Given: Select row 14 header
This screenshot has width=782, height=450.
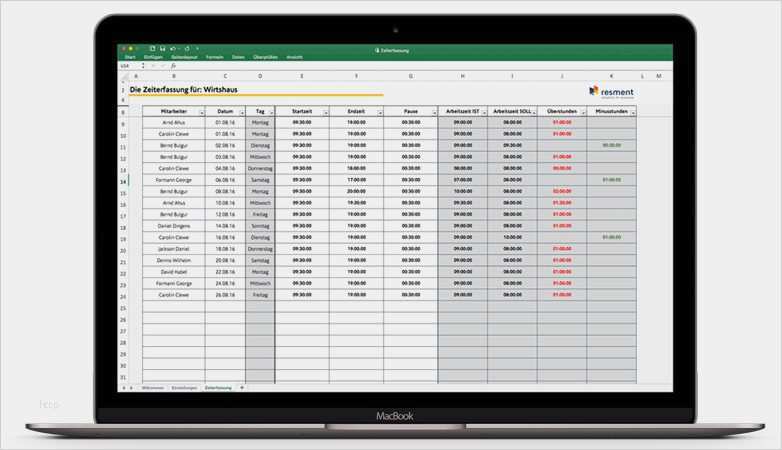Looking at the screenshot, I should (x=123, y=182).
